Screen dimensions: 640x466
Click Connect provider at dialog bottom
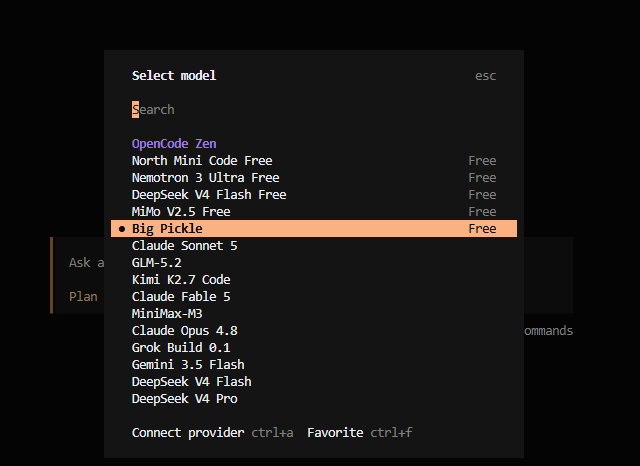pos(188,433)
